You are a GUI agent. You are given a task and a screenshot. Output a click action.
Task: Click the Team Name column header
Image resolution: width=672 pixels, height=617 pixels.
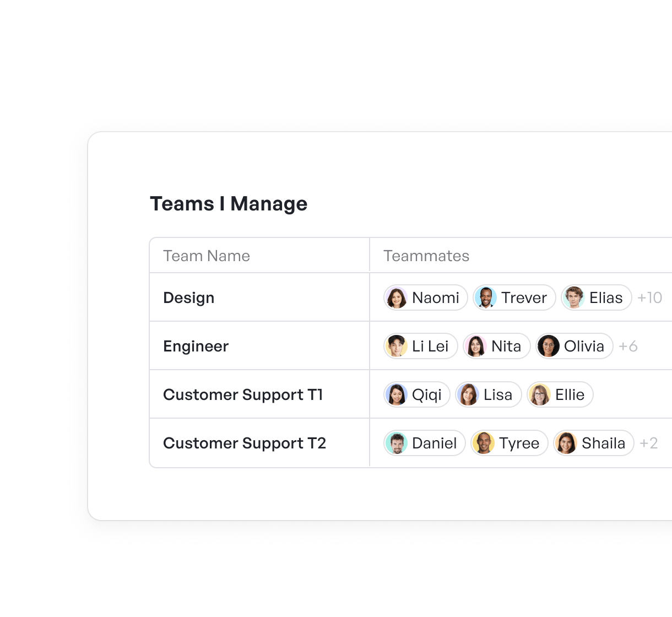click(207, 256)
